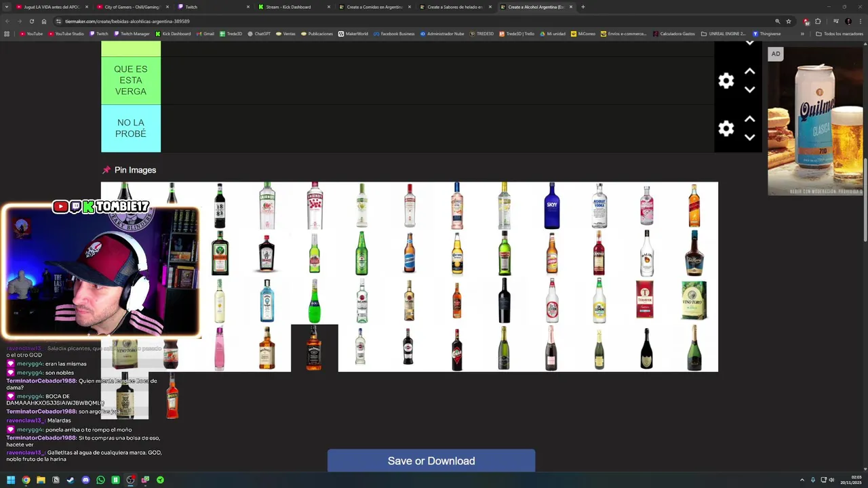Pick the bright green Bols liqueur bottle
Image resolution: width=868 pixels, height=488 pixels.
(315, 300)
